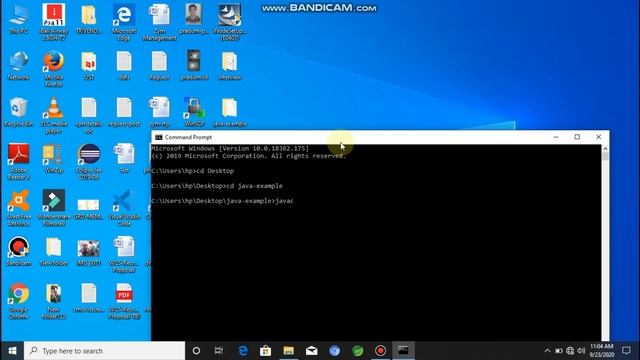This screenshot has width=640, height=360.
Task: Select the java-example folder on desktop
Action: tap(229, 112)
